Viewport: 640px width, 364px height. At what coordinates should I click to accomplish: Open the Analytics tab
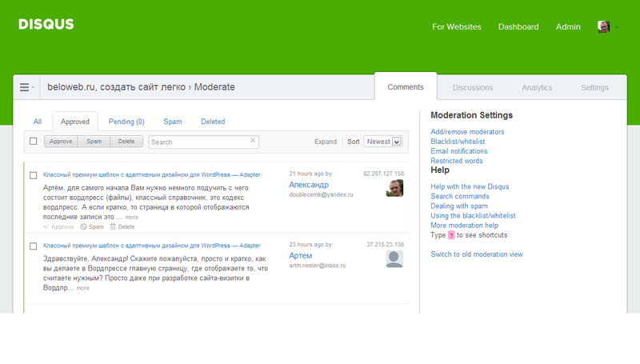point(537,87)
